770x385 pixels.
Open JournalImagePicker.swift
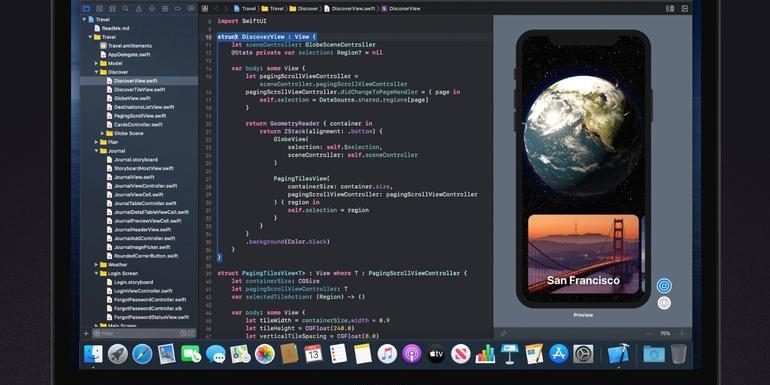click(x=138, y=247)
